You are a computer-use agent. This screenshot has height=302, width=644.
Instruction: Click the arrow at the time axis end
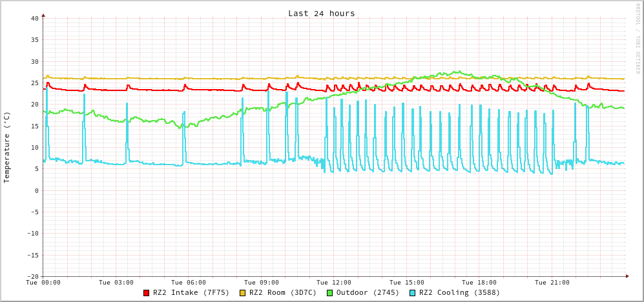point(627,276)
